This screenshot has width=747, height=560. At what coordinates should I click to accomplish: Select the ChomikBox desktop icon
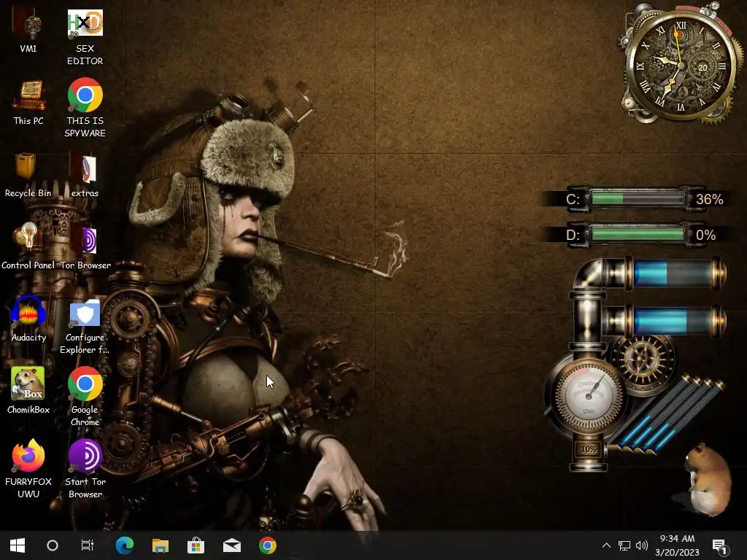(28, 390)
